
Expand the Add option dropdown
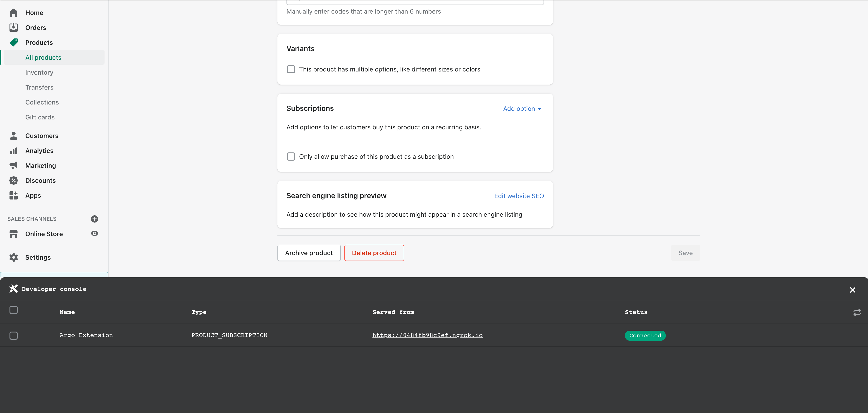(522, 109)
